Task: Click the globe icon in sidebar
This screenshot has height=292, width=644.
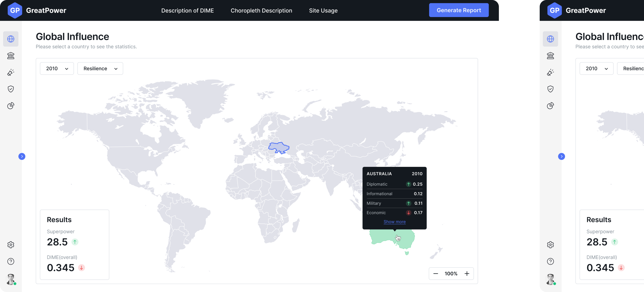Action: click(x=11, y=39)
